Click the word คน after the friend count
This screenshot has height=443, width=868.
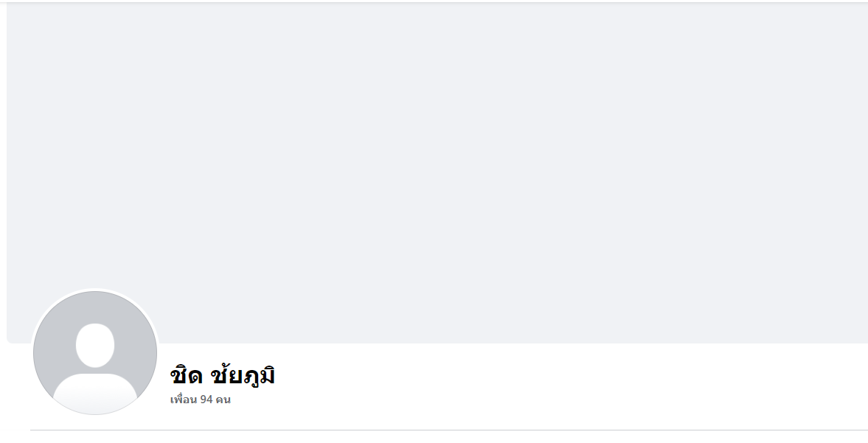(223, 400)
